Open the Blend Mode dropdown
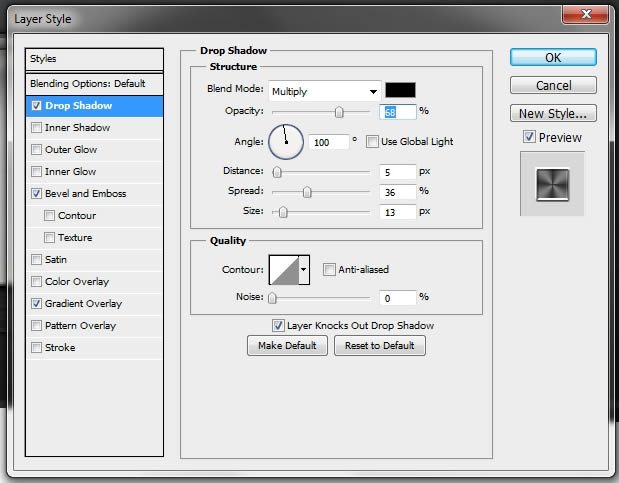Screen dimensions: 619x483 pyautogui.click(x=325, y=92)
